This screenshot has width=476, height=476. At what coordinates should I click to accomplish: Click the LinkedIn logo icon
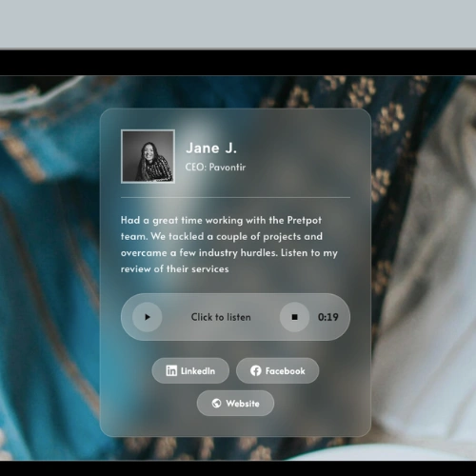pos(171,370)
